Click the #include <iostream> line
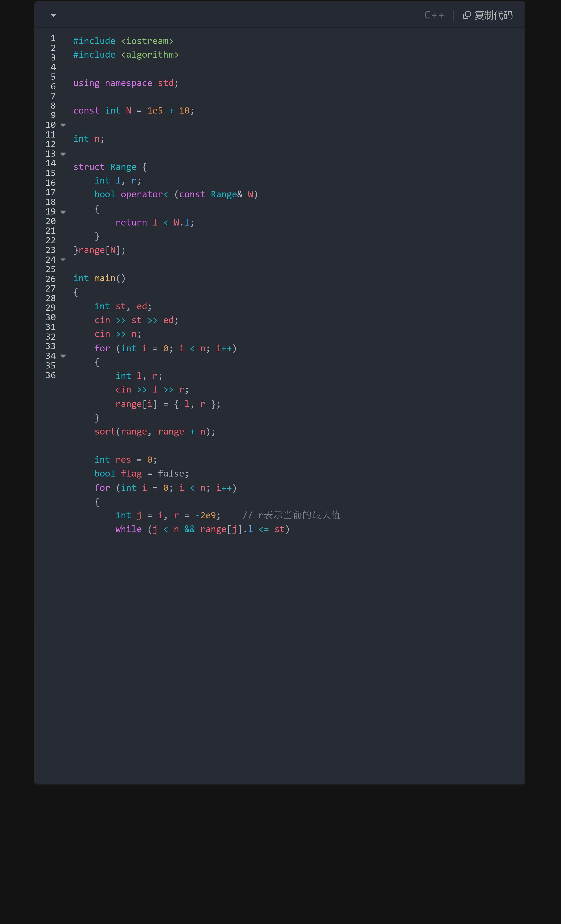This screenshot has width=561, height=924. coord(123,41)
